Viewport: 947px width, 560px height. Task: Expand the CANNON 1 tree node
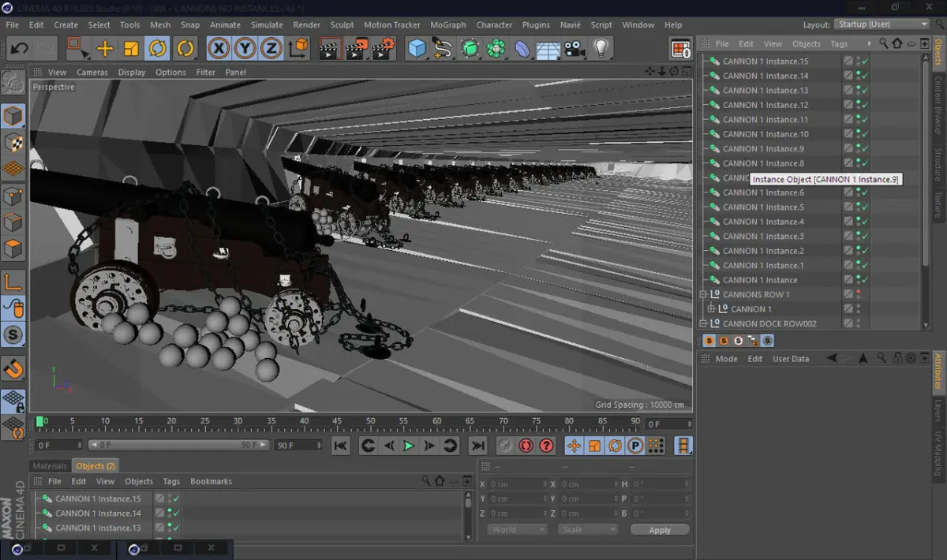pos(711,309)
